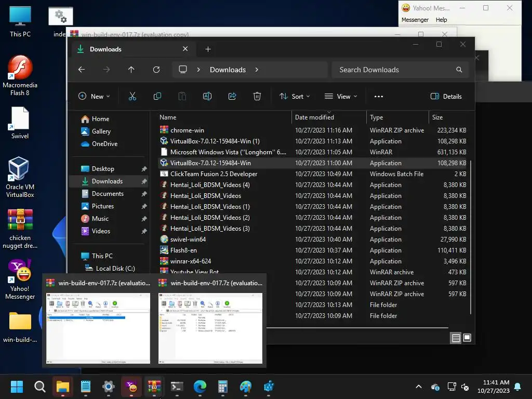The image size is (532, 399).
Task: Open Pictures in navigation pane
Action: pyautogui.click(x=103, y=206)
